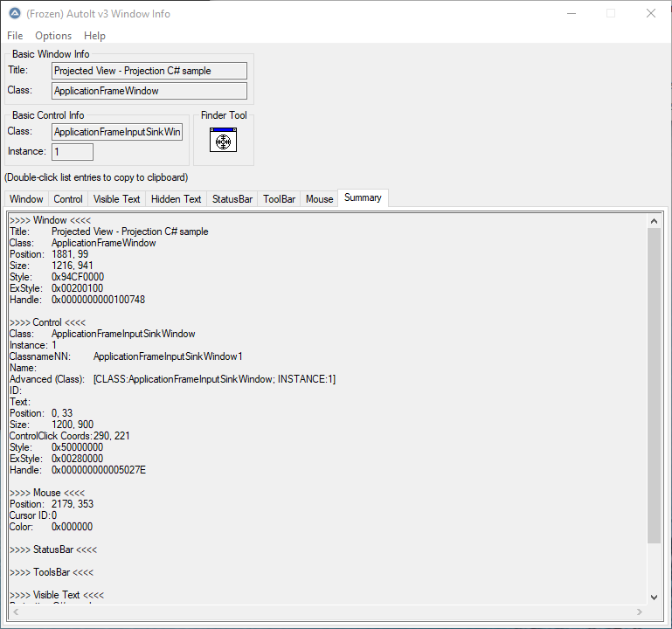This screenshot has height=629, width=672.
Task: Open the Options menu
Action: (53, 36)
